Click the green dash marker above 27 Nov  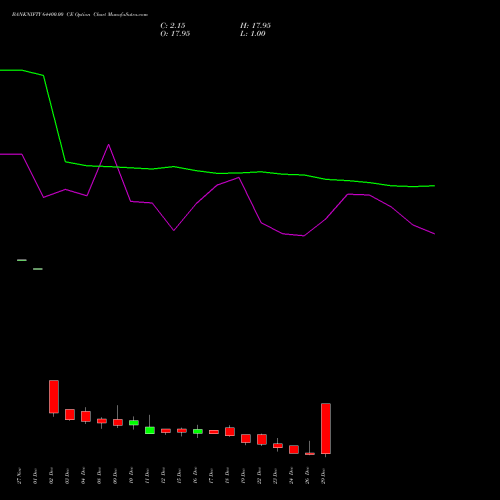[x=22, y=260]
